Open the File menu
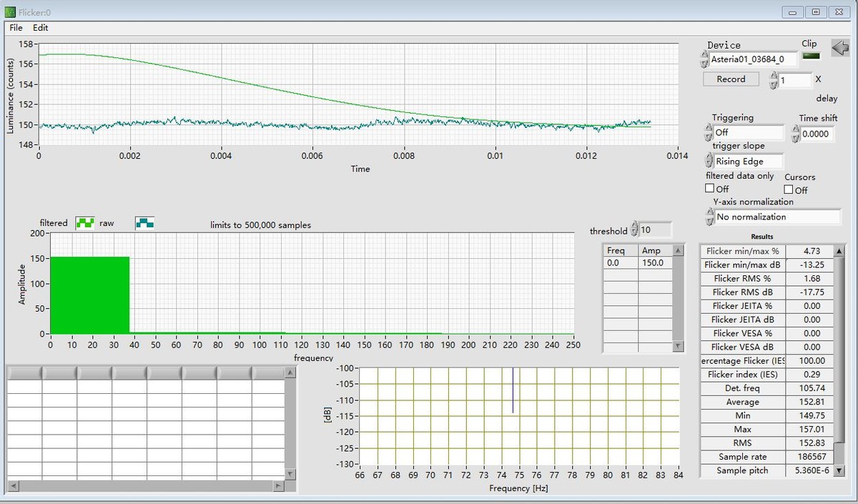The width and height of the screenshot is (858, 504). coord(16,28)
